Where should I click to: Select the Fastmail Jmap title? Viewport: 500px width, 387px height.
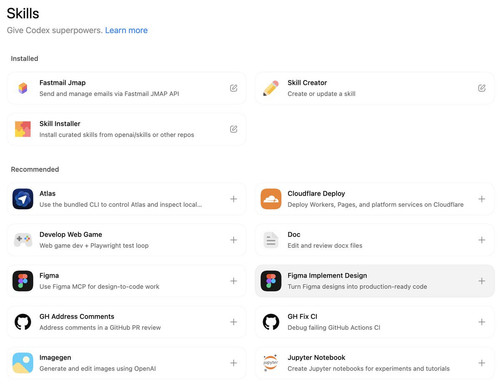(x=62, y=83)
